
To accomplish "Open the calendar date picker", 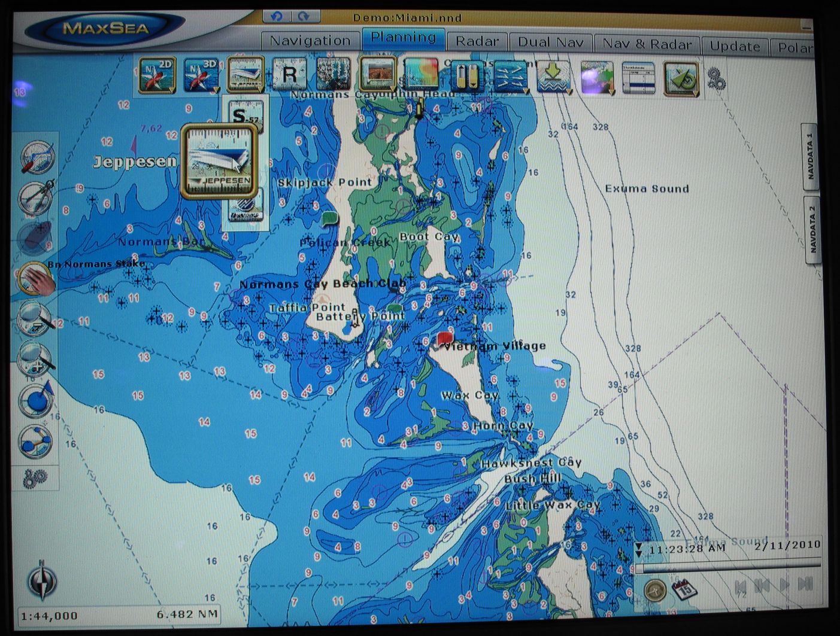I will (x=684, y=591).
